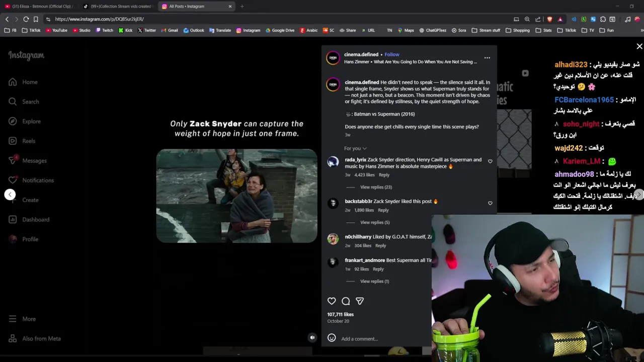
Task: Reply to backstabb3r's comment
Action: coord(383,210)
